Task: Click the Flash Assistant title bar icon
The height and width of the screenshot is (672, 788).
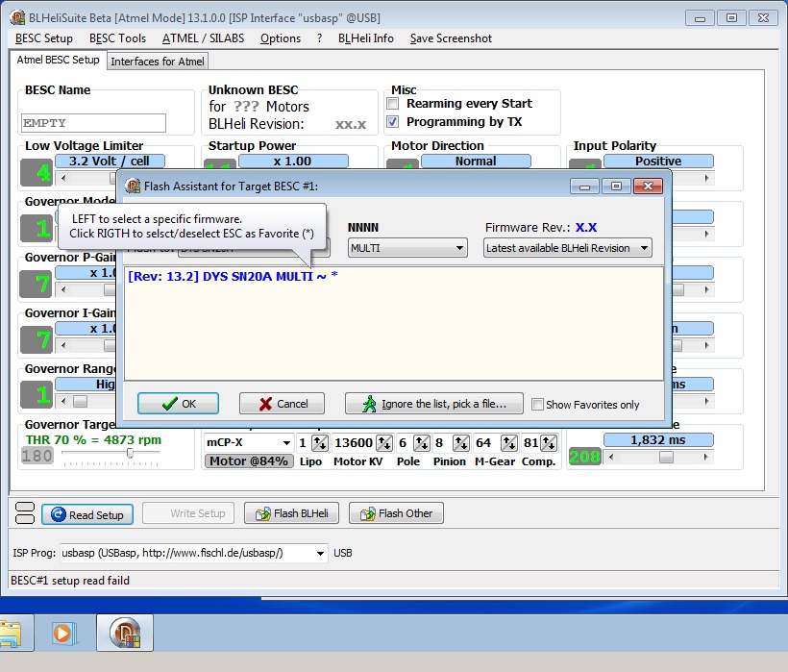Action: pos(133,186)
